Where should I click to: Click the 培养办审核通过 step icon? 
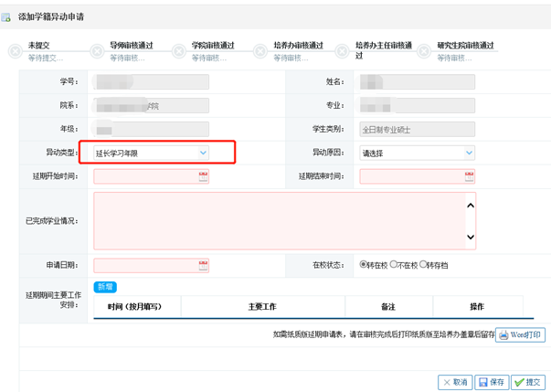coord(261,52)
